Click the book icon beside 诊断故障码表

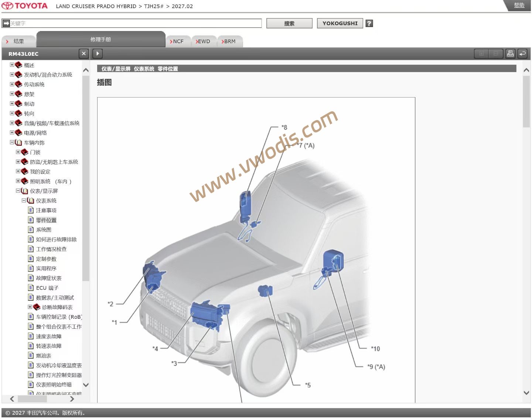[x=37, y=307]
